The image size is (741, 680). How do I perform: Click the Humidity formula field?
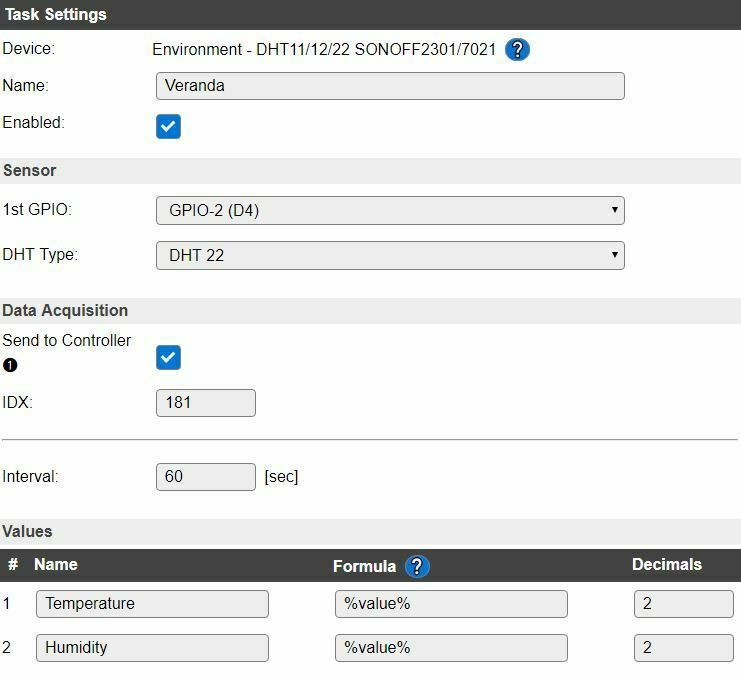(451, 648)
